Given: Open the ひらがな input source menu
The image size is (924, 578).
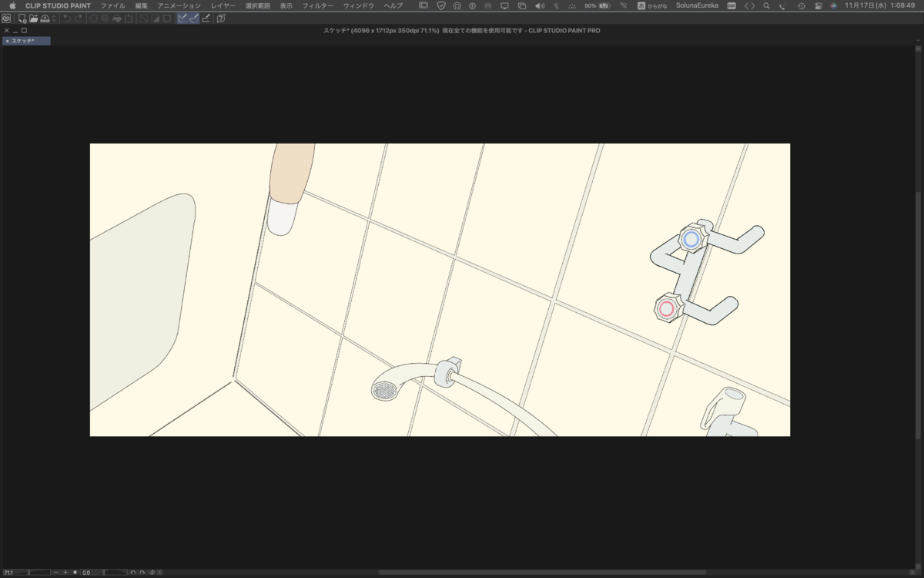Looking at the screenshot, I should click(x=651, y=5).
